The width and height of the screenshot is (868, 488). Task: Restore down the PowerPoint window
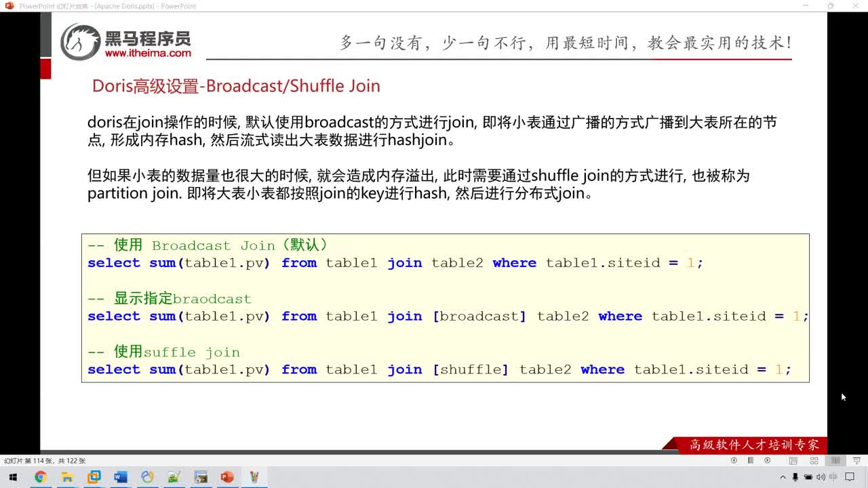point(831,6)
